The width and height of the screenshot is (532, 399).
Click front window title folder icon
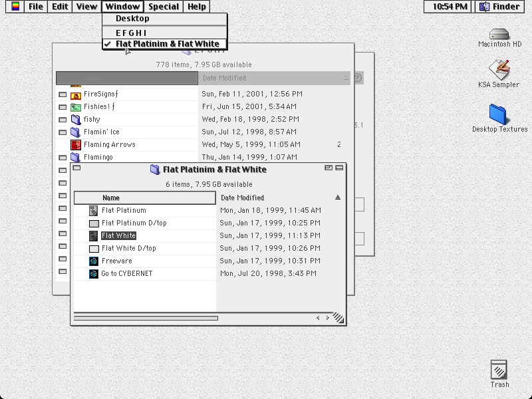coord(155,170)
